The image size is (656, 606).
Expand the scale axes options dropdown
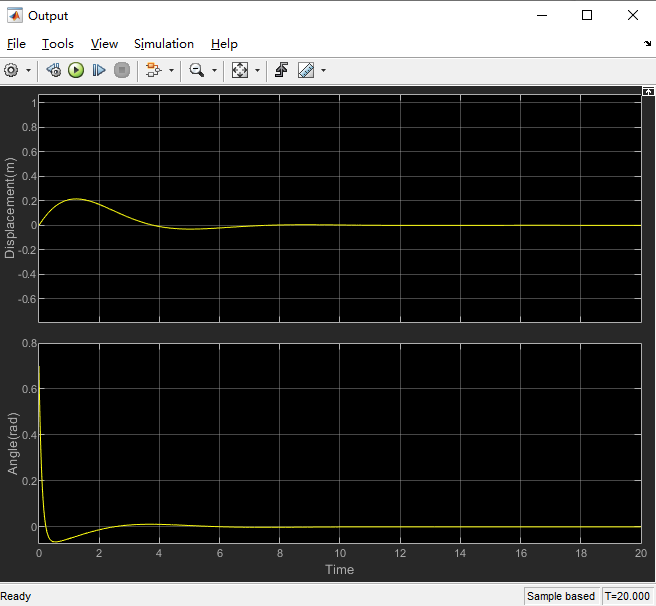pos(257,70)
